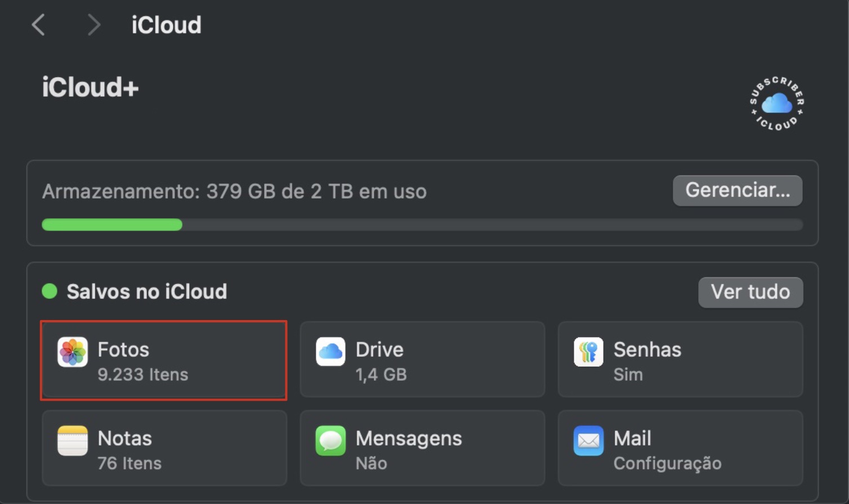Select the Fotos app icon

click(x=73, y=353)
